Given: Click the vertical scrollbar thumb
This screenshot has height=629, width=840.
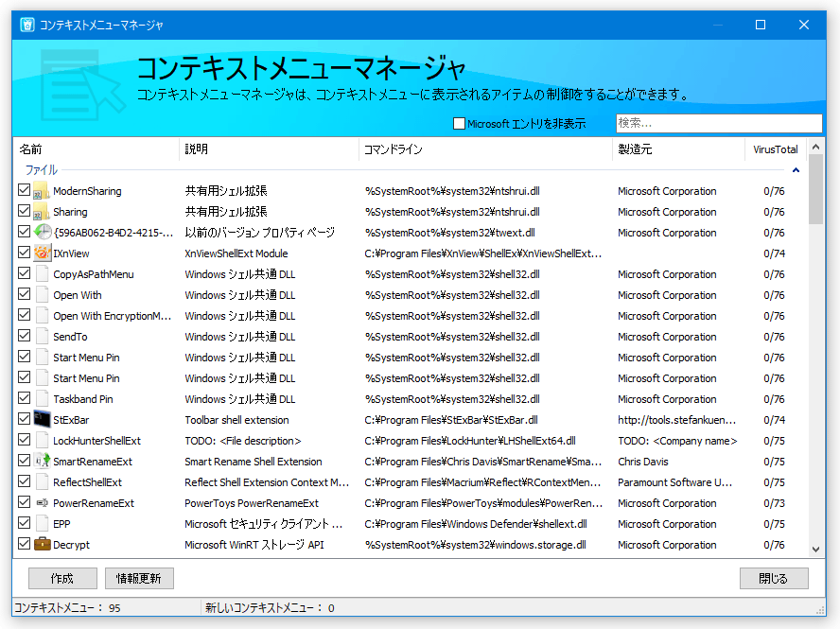Looking at the screenshot, I should 816,190.
